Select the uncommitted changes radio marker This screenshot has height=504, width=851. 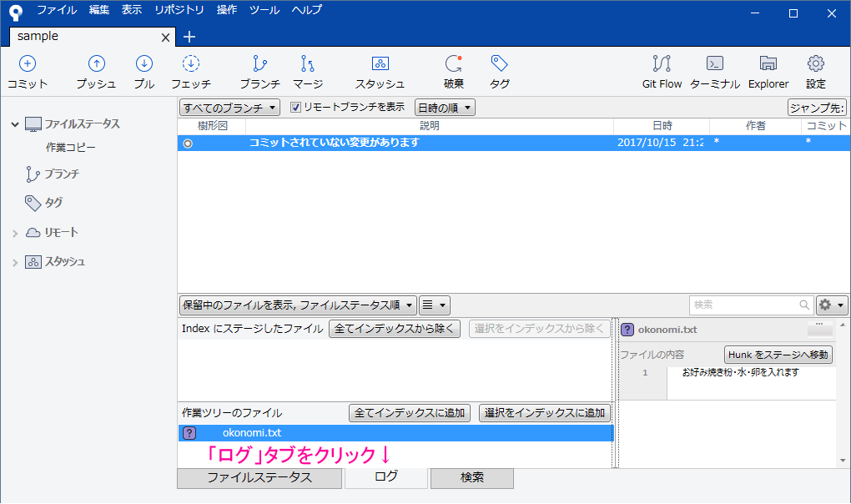[x=188, y=142]
